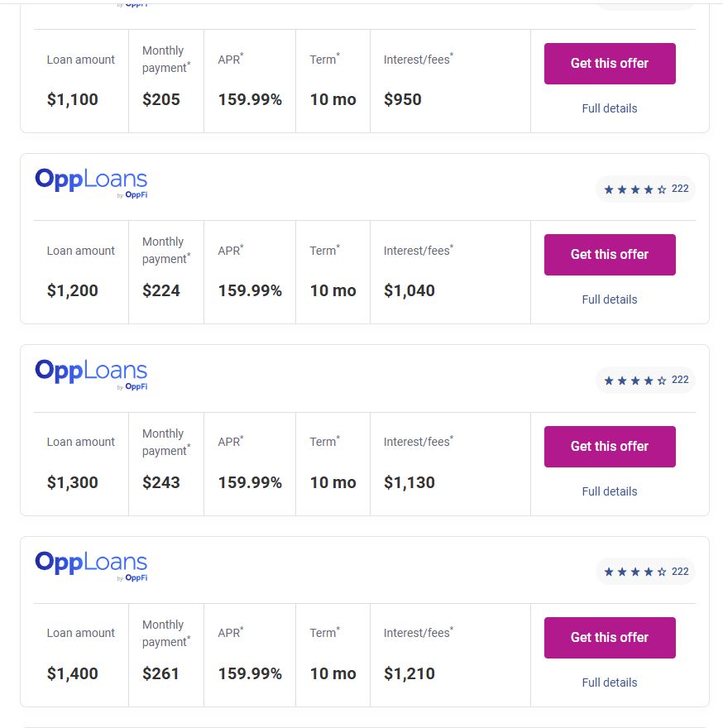Click the OppLoans logo on the $1,400 loan card
The height and width of the screenshot is (728, 723).
click(91, 565)
